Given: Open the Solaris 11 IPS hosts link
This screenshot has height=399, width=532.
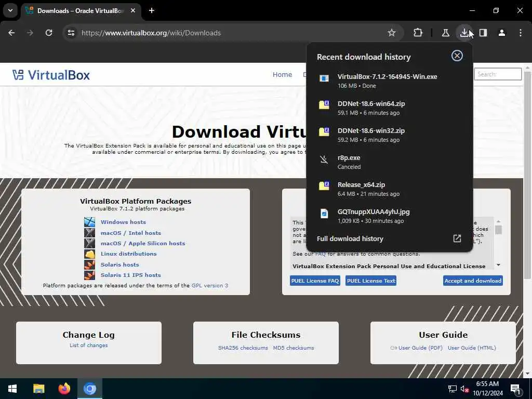Looking at the screenshot, I should click(130, 275).
